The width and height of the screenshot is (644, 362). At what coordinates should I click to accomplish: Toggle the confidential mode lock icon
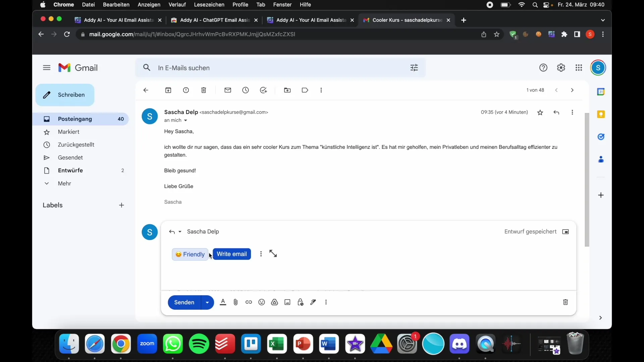click(x=300, y=302)
